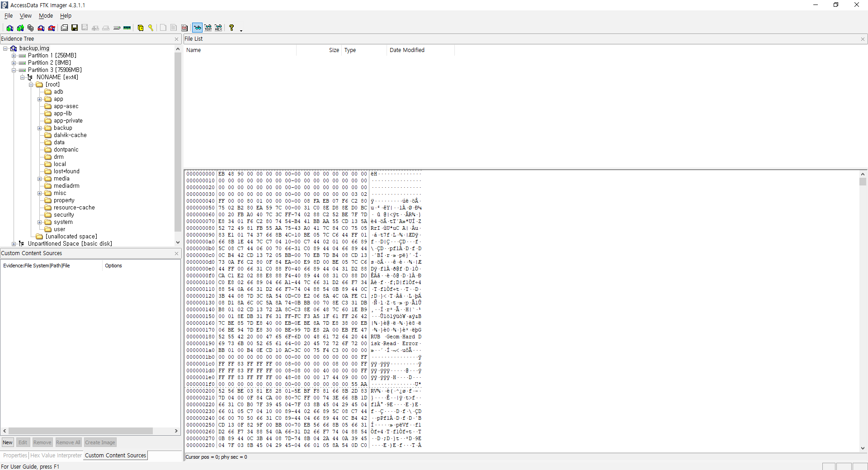Viewport: 868px width, 470px height.
Task: Expand the misc folder
Action: pos(40,193)
